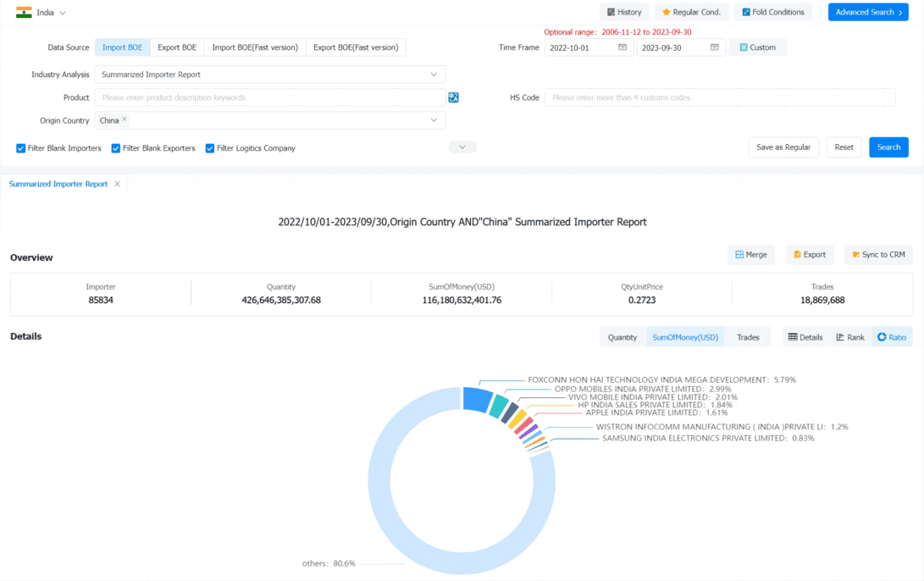Reset the search conditions

pyautogui.click(x=844, y=147)
